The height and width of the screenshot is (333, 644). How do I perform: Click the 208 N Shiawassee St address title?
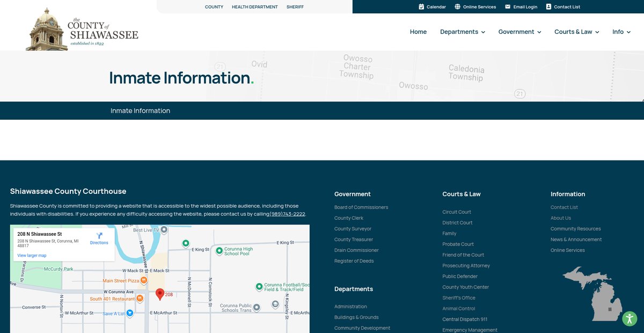[x=40, y=234]
